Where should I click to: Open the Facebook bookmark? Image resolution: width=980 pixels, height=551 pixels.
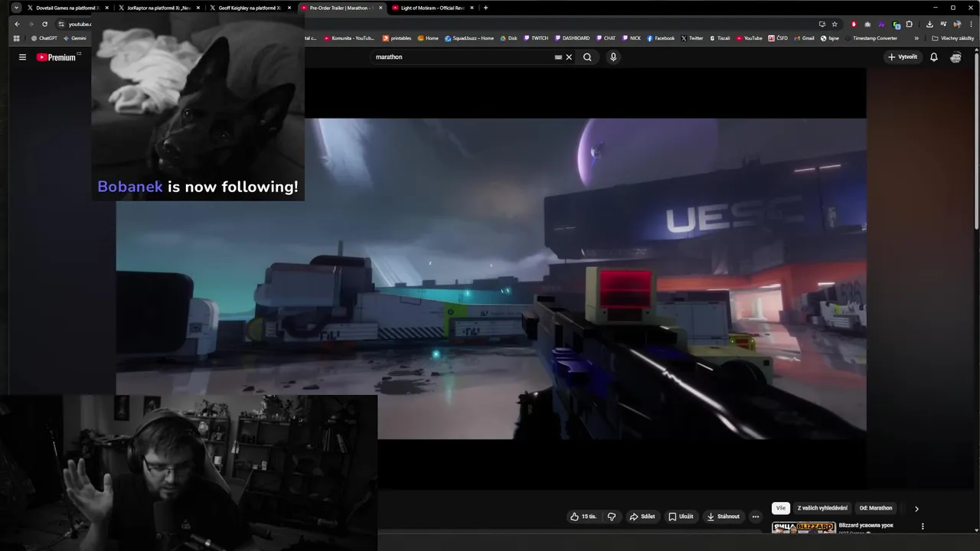661,38
